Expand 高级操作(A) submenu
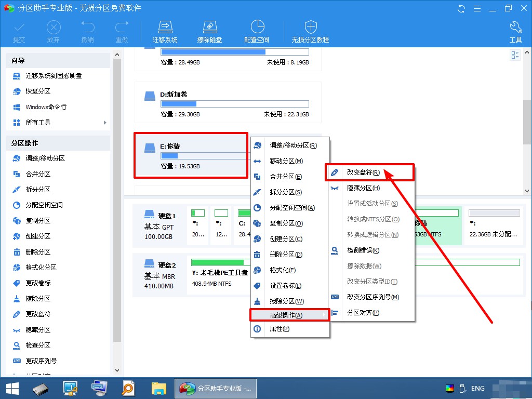The image size is (532, 399). click(290, 315)
